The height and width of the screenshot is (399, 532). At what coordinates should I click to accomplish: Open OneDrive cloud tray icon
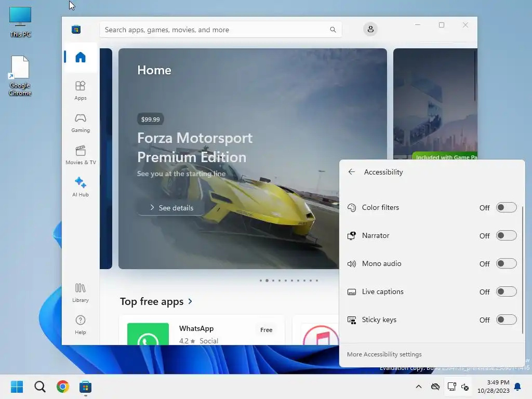click(435, 387)
